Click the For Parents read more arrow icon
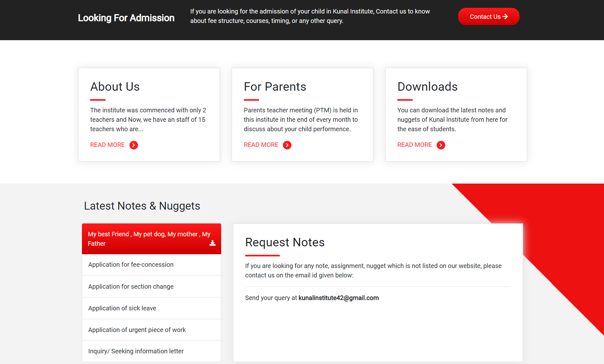Image resolution: width=604 pixels, height=364 pixels. point(287,145)
